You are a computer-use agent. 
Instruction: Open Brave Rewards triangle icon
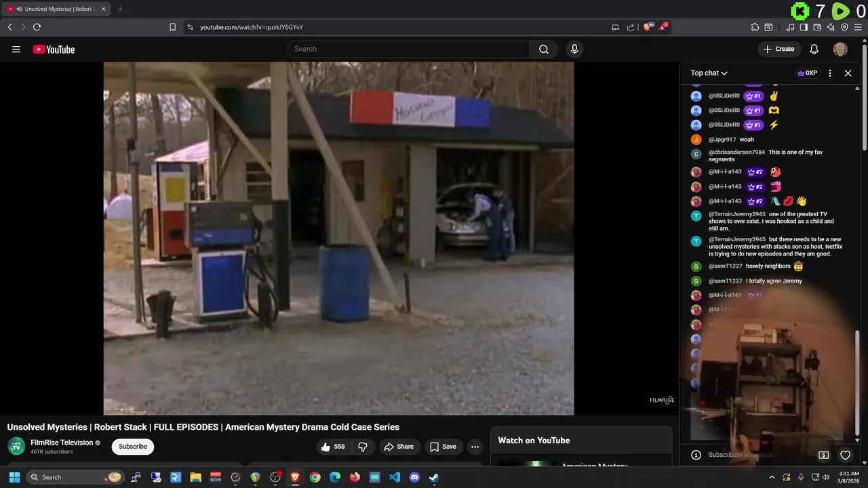click(664, 27)
